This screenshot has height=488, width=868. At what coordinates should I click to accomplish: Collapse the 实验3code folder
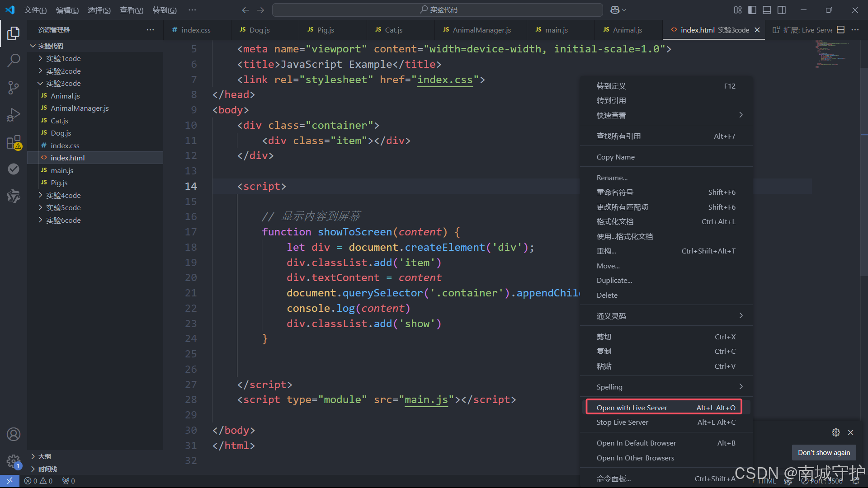click(63, 83)
